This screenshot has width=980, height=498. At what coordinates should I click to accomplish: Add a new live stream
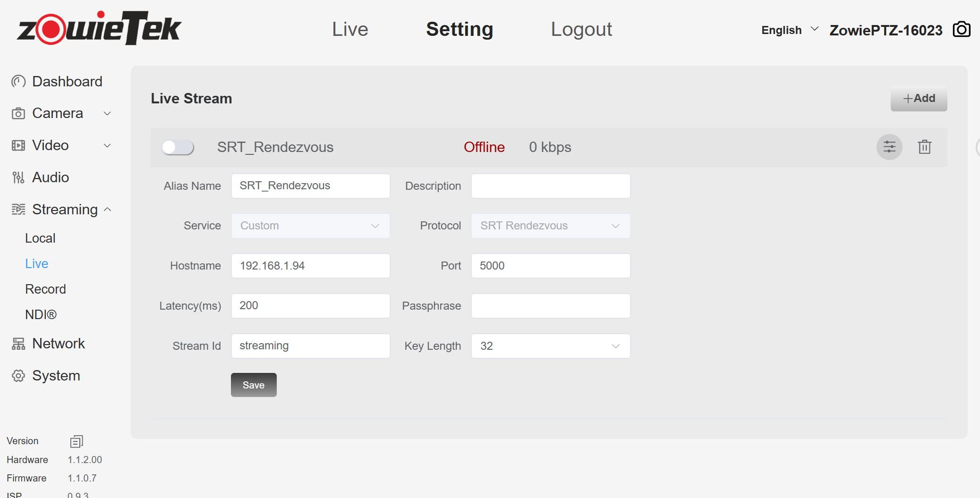918,99
